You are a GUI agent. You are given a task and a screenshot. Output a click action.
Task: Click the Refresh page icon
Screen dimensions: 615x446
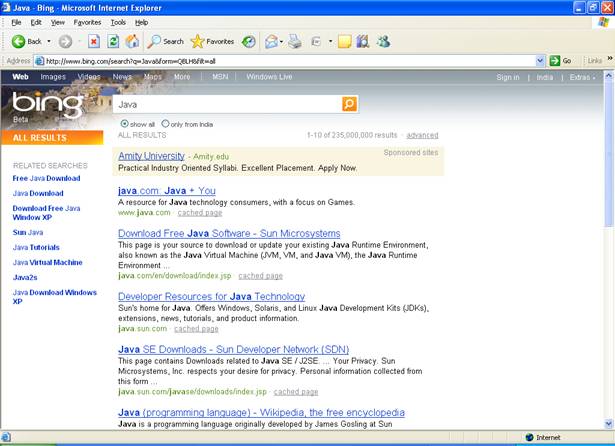(x=113, y=41)
